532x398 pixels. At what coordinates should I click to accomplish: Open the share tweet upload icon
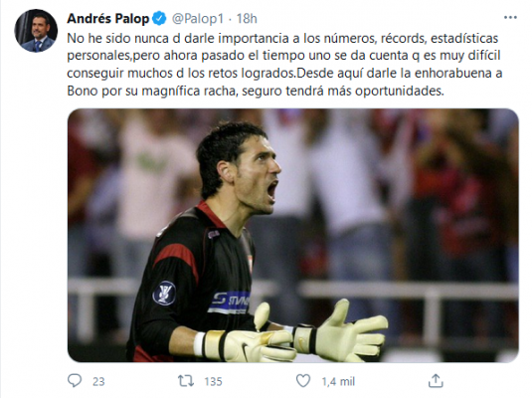pyautogui.click(x=436, y=381)
